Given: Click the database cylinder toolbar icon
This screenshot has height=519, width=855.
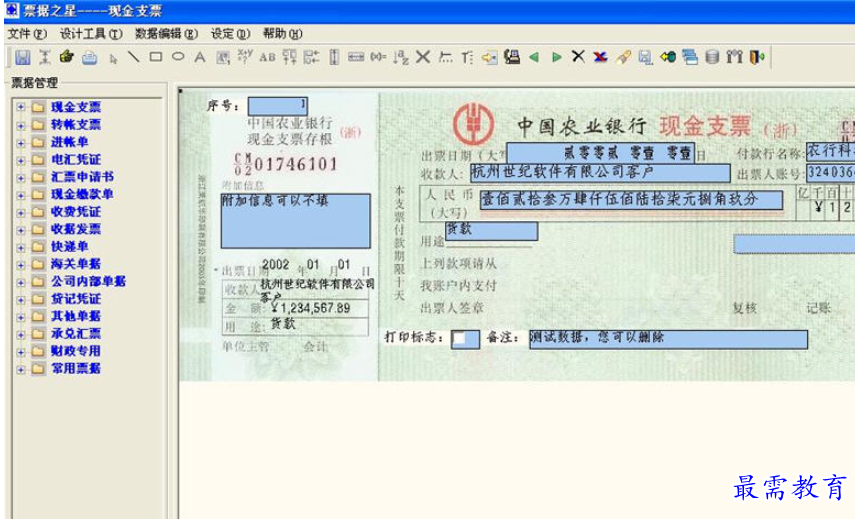Looking at the screenshot, I should click(712, 57).
